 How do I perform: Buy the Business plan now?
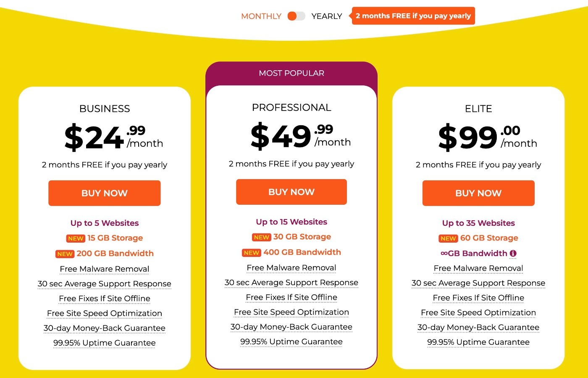[x=105, y=193]
